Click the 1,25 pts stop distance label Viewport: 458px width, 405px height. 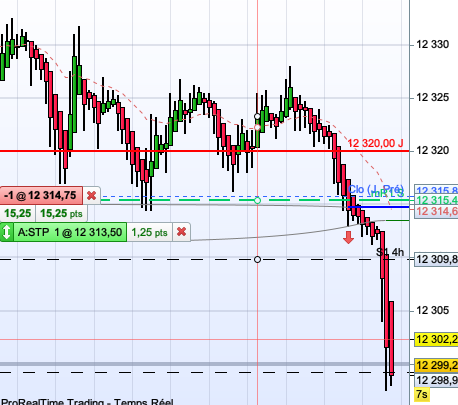tap(149, 232)
